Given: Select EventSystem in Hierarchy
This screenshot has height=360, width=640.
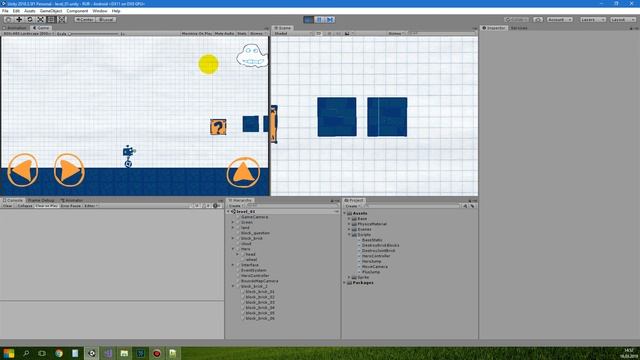Looking at the screenshot, I should coord(253,270).
